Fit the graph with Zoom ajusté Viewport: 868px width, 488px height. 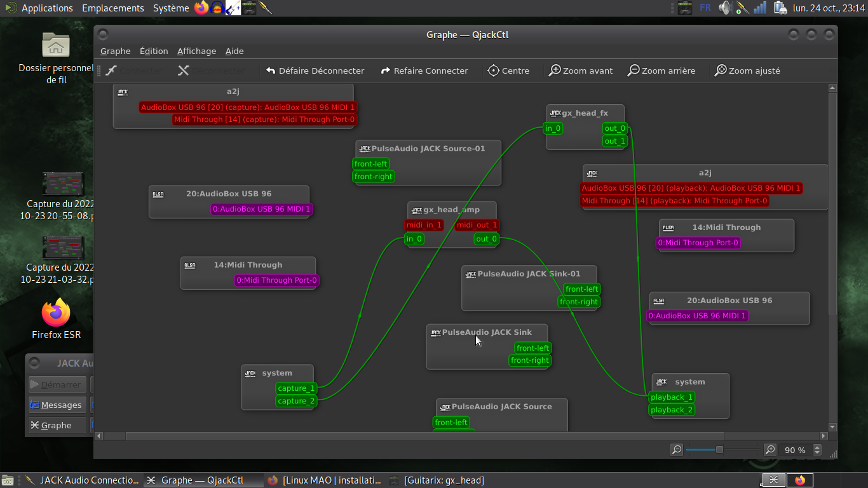pos(747,71)
